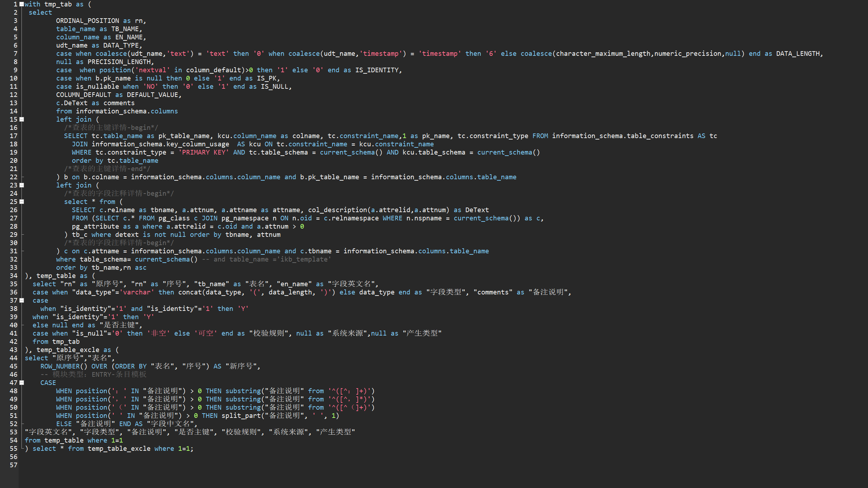Click the word ORDINAL_POSITION on line 3
This screenshot has width=868, height=488.
coord(88,21)
